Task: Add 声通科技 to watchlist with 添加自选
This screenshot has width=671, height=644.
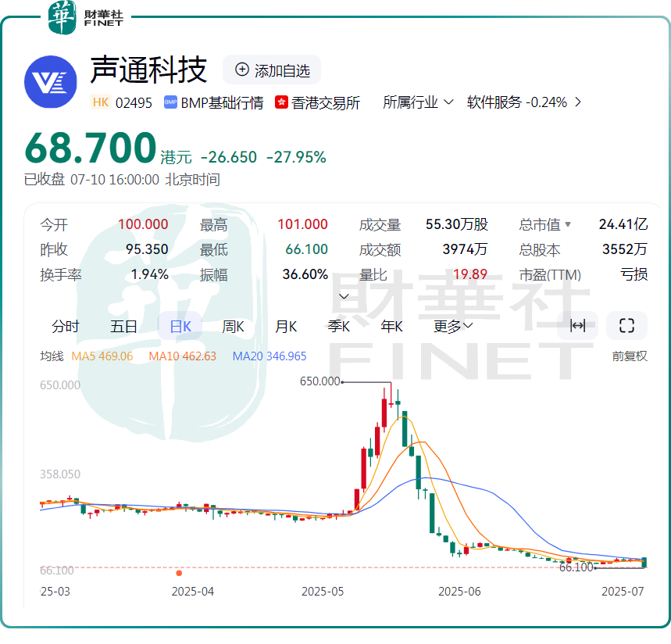Action: (272, 70)
